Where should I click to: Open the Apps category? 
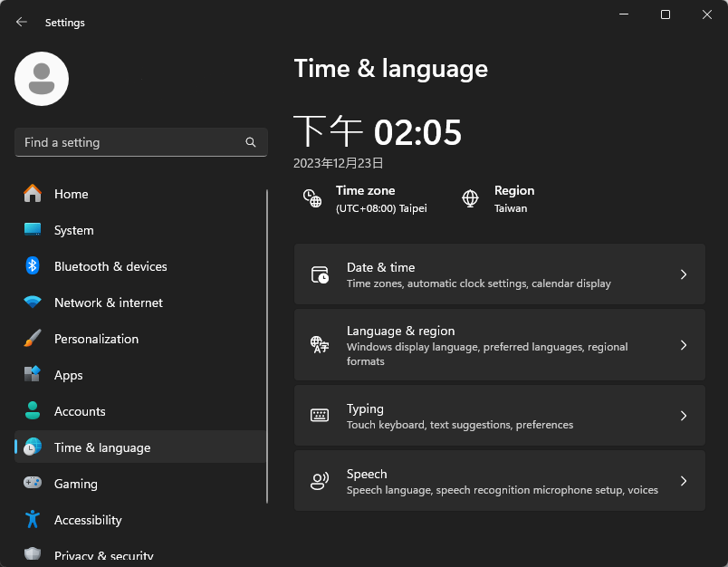point(140,375)
